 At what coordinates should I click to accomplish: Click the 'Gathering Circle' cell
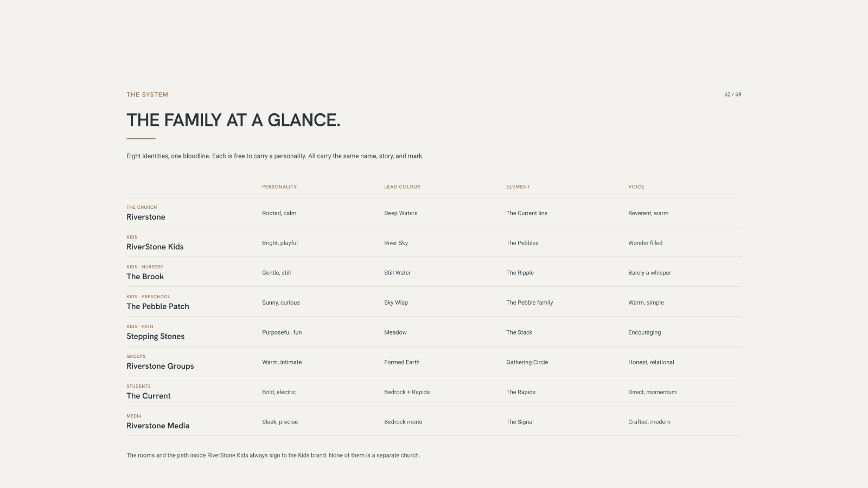coord(527,362)
